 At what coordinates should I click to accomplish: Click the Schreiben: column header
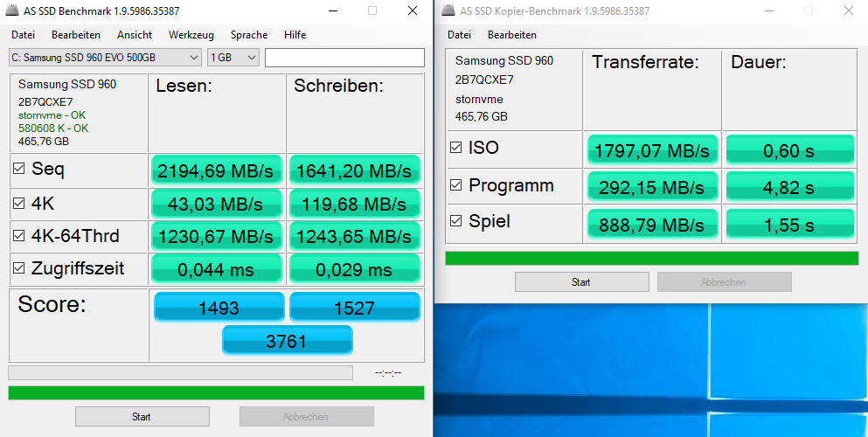pyautogui.click(x=339, y=86)
